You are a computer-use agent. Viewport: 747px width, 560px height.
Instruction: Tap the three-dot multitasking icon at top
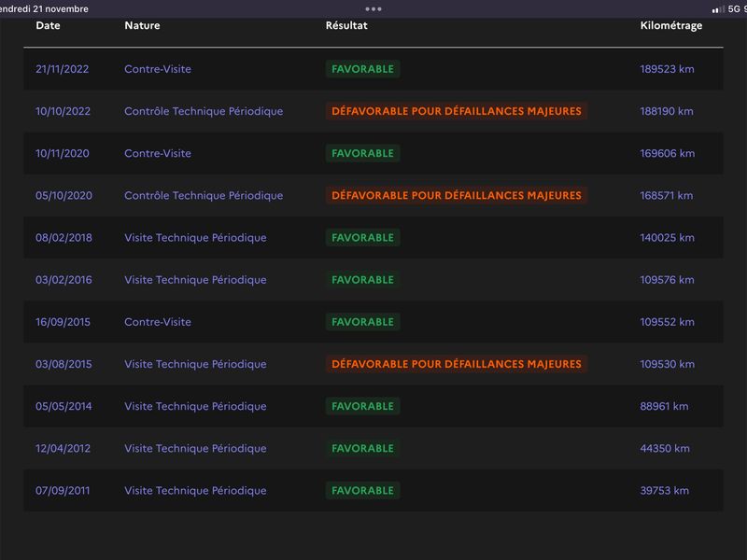(x=373, y=8)
